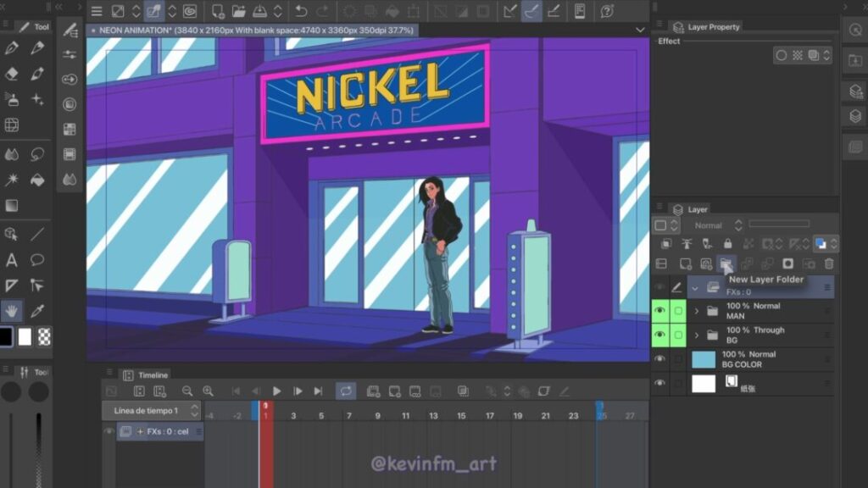This screenshot has width=868, height=488.
Task: Hide the MAN folder layer
Action: pos(660,311)
